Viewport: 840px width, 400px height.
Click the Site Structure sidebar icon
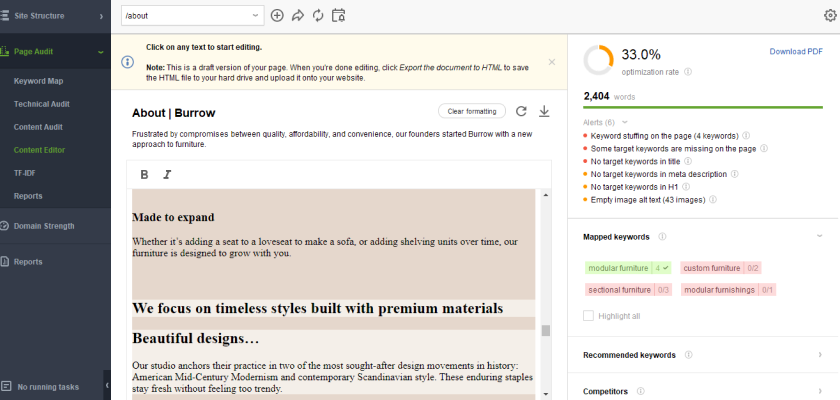tap(4, 16)
